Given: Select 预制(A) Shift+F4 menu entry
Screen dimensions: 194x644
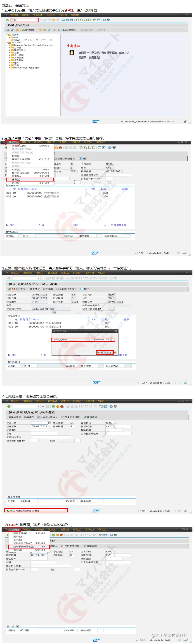Looking at the screenshot, I should coord(30,176).
